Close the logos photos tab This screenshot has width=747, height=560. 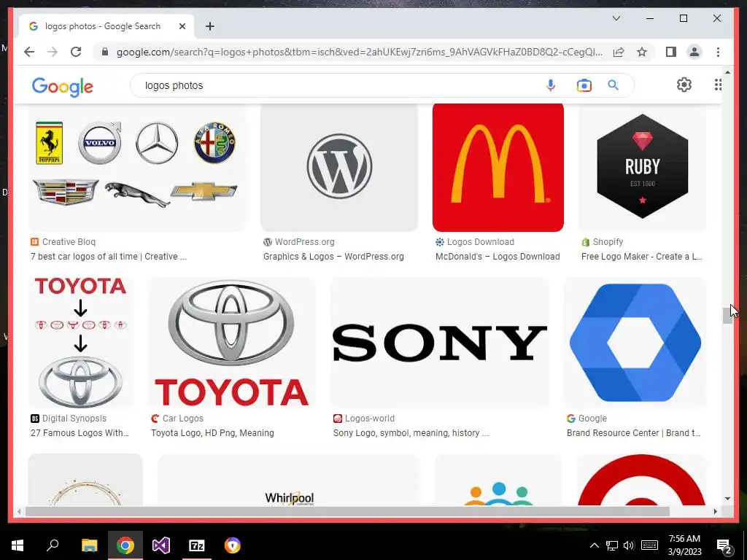182,26
